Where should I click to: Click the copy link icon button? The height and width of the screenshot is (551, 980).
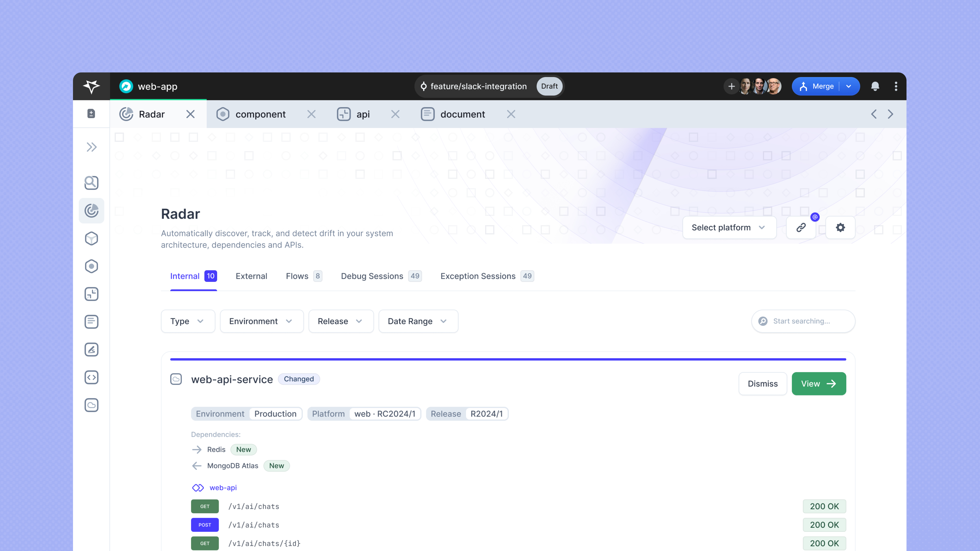point(801,227)
